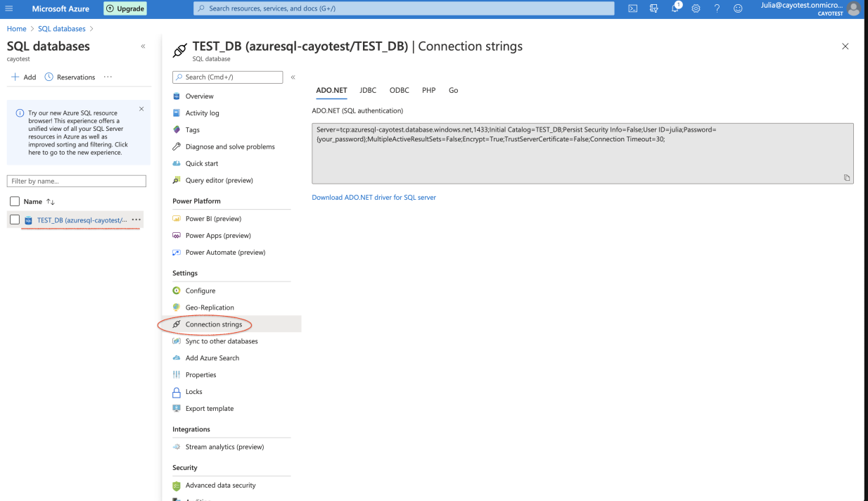Click the resource menu Search (Cmd+/) box

pos(227,77)
